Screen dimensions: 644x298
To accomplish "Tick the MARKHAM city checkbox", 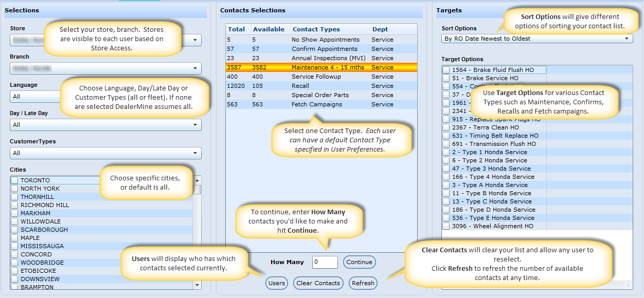I will (14, 213).
